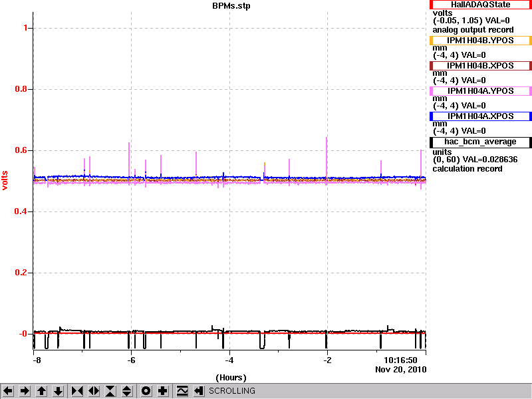
Task: Click the y-axis tick label 0.2
Action: 21,273
